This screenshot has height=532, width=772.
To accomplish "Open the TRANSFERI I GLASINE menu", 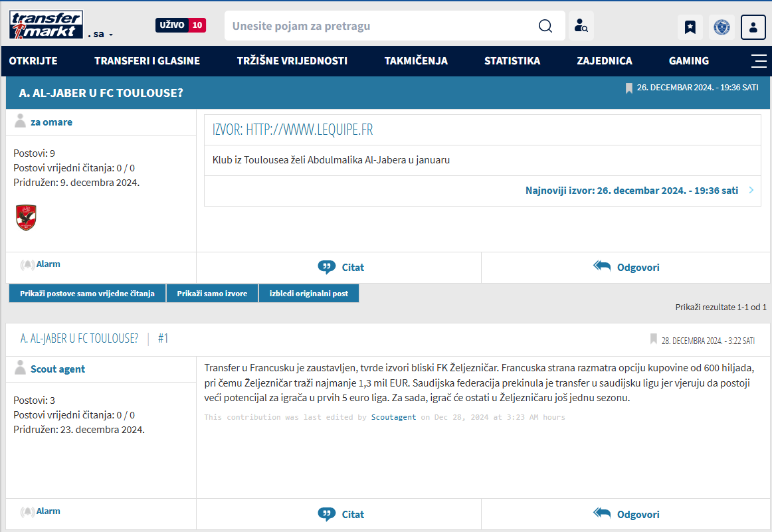I will pos(147,61).
